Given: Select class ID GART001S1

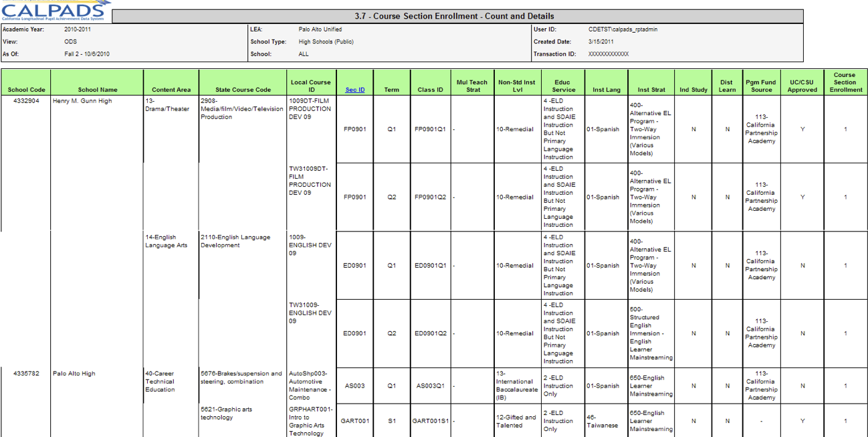Looking at the screenshot, I should click(430, 421).
